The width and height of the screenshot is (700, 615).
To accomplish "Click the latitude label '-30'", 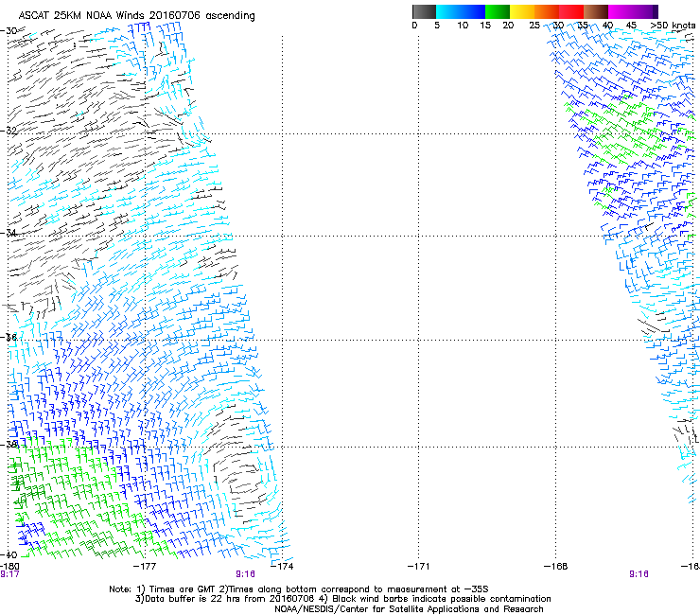I will (9, 31).
